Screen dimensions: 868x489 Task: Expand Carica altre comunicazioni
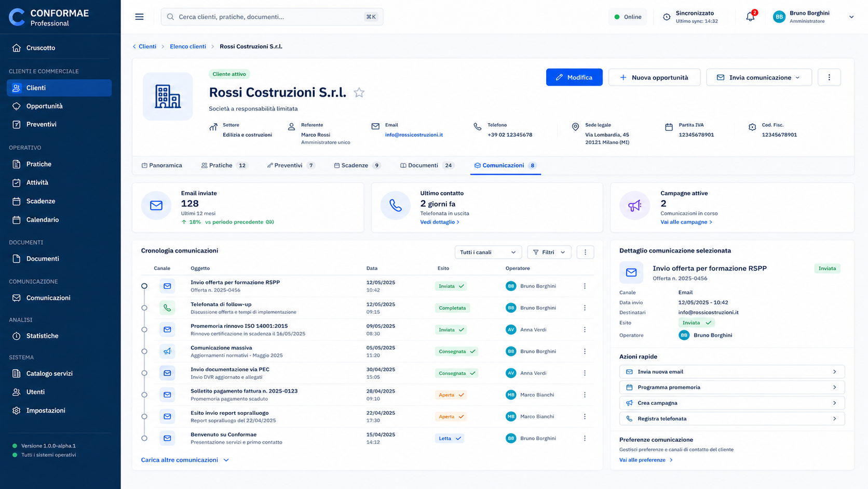185,460
